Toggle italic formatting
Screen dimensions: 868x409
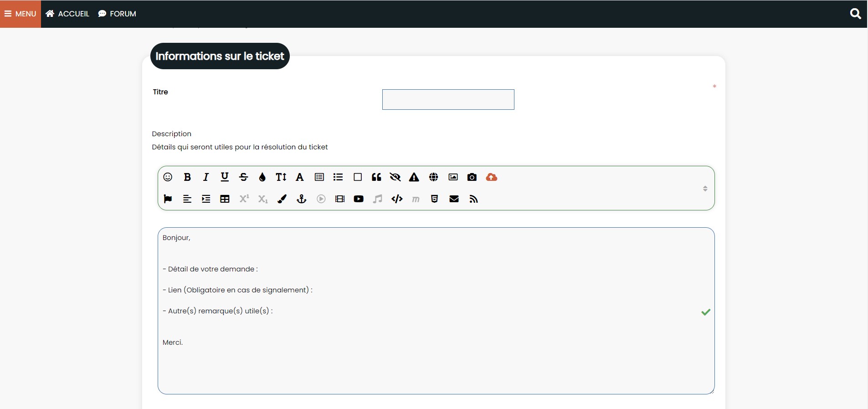pos(206,177)
